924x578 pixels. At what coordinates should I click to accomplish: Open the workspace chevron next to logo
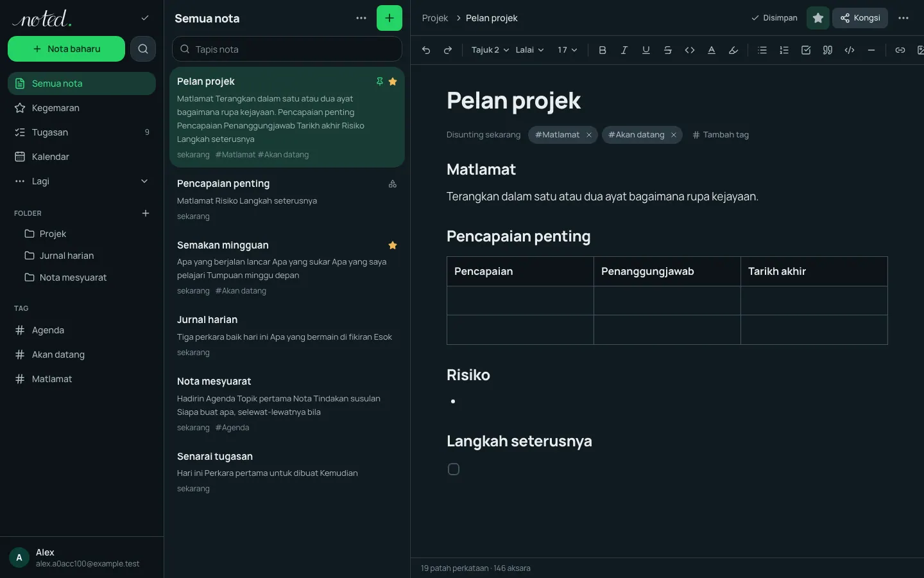coord(145,18)
